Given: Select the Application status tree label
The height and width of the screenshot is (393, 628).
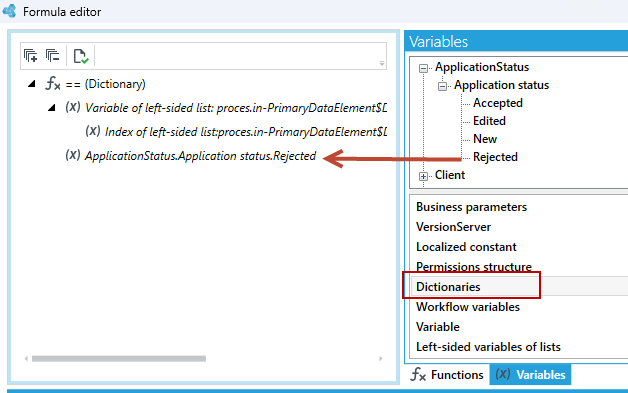Looking at the screenshot, I should (x=501, y=85).
